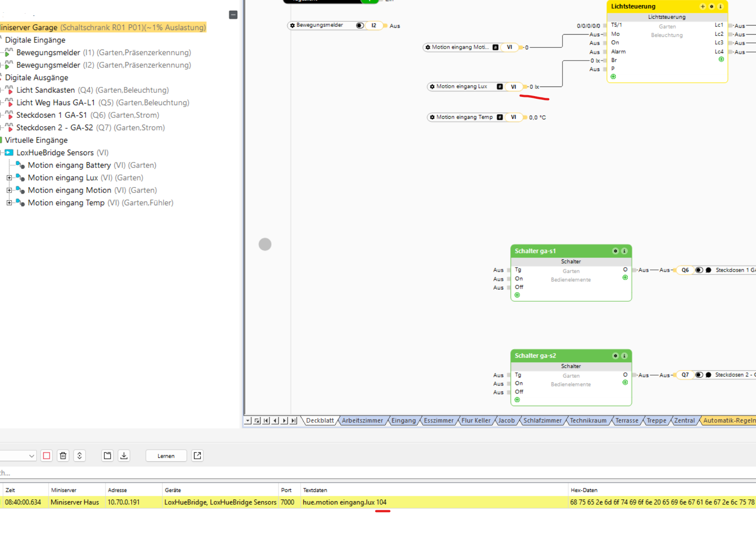Open gear settings in Lichtsteuerung header
The width and height of the screenshot is (756, 538).
coord(712,6)
